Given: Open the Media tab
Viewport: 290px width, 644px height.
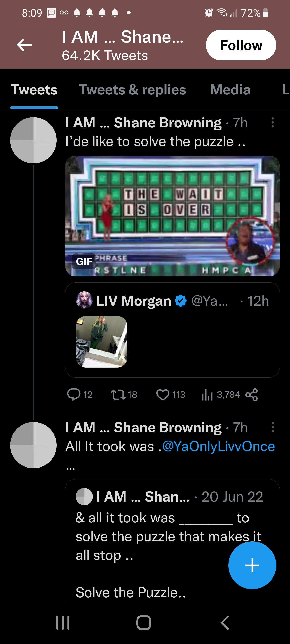Looking at the screenshot, I should [x=230, y=90].
